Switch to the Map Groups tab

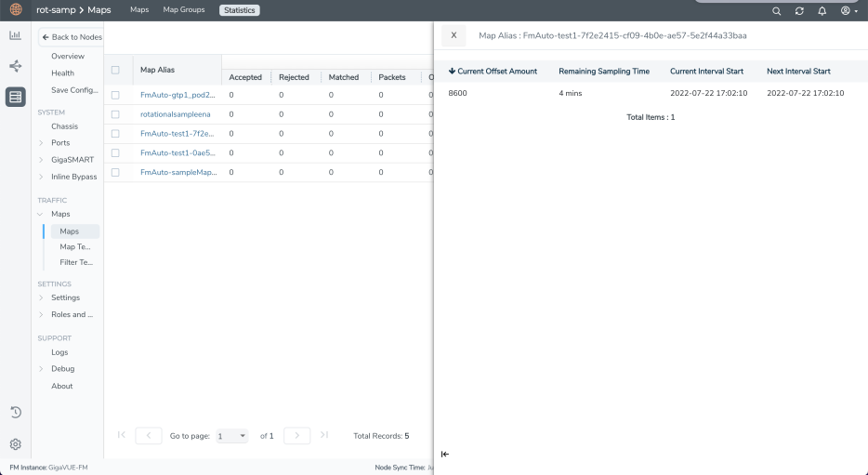[183, 10]
